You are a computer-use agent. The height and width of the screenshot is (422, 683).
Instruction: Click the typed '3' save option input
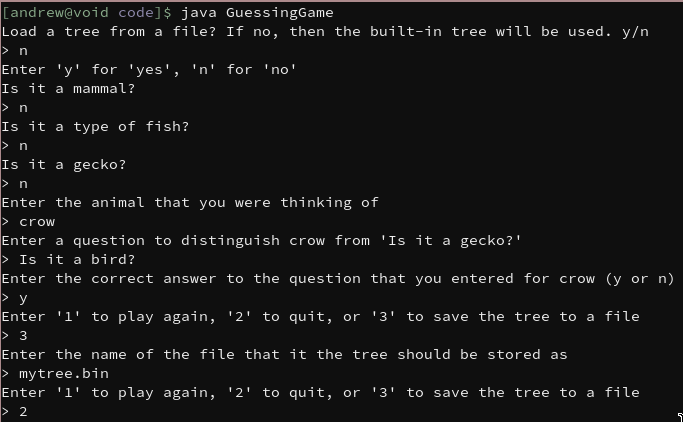point(23,336)
